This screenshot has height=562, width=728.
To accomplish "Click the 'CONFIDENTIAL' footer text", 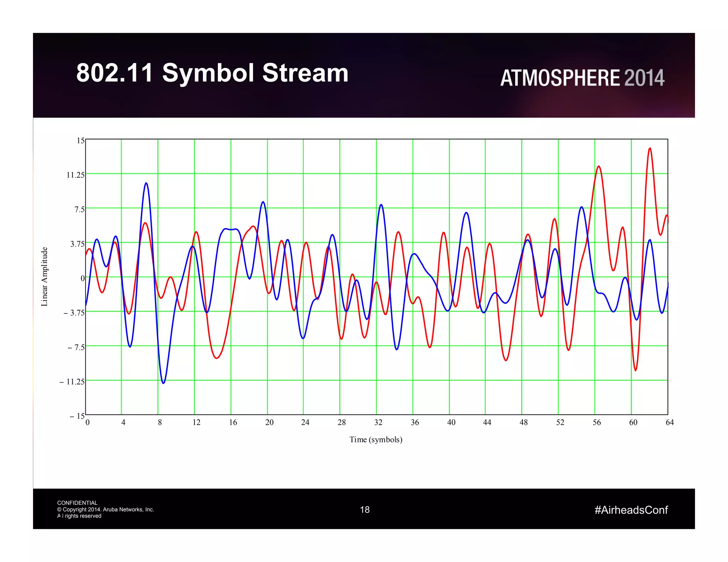I will [x=77, y=503].
